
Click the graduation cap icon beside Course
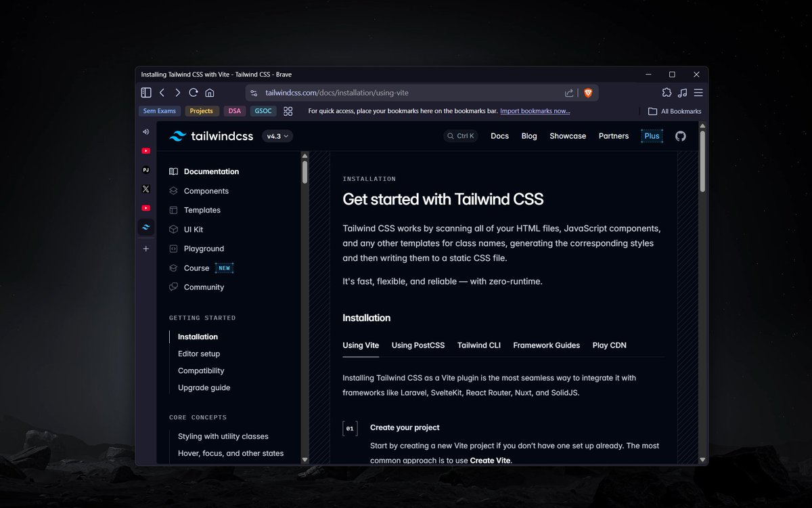[x=173, y=268]
